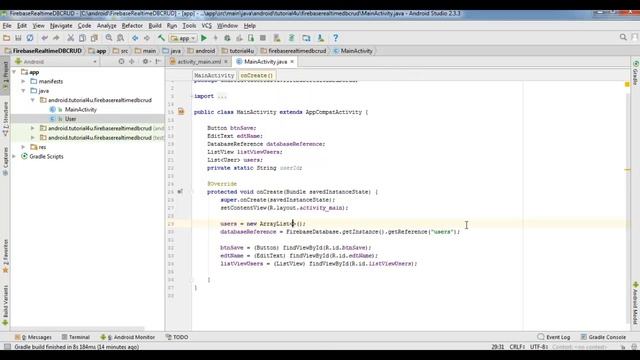Click the Make Project hammer icon
Screen dimensions: 640x360
[x=161, y=38]
